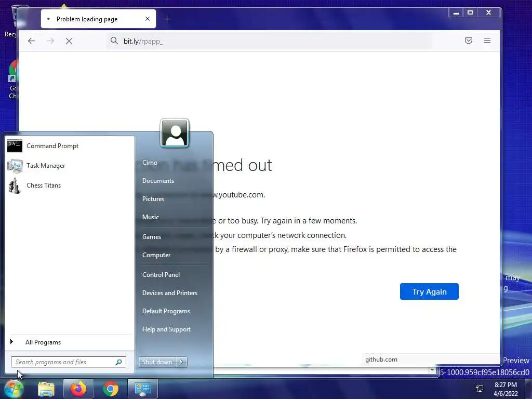
Task: Open the control panel taskbar app
Action: pos(142,389)
